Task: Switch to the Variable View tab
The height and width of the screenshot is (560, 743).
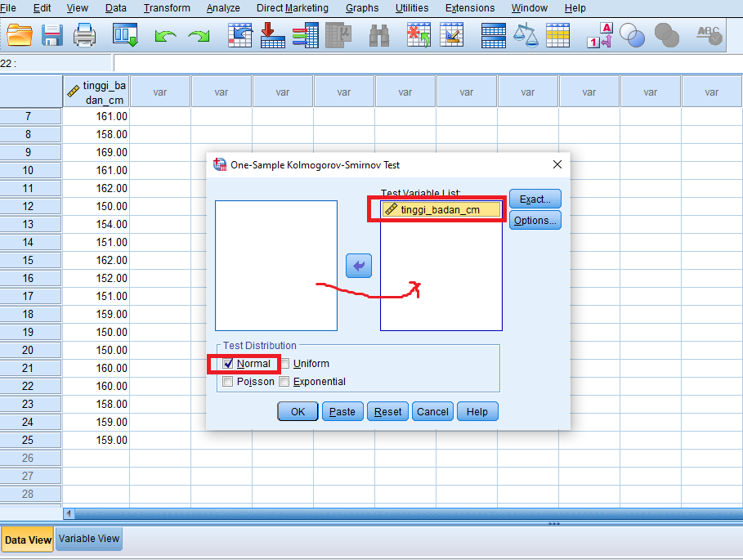Action: click(x=89, y=539)
